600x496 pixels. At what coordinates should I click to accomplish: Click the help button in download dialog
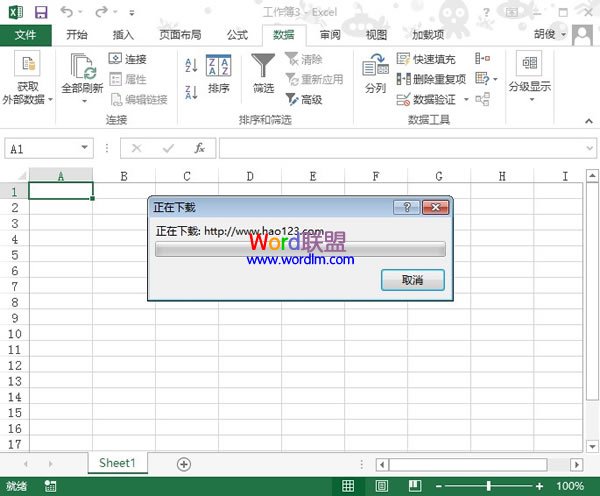(407, 207)
